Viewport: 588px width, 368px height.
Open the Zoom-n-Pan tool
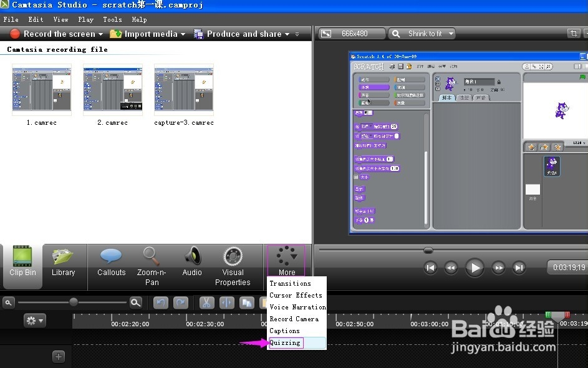(x=152, y=266)
